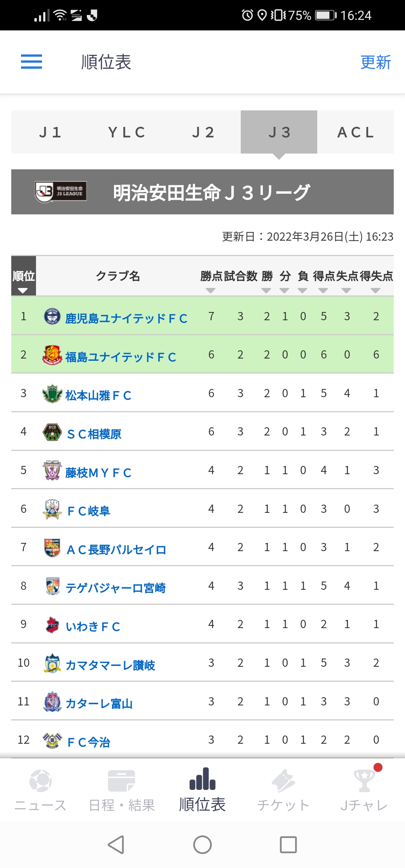Image resolution: width=405 pixels, height=868 pixels.
Task: Open the hamburger menu
Action: [31, 62]
